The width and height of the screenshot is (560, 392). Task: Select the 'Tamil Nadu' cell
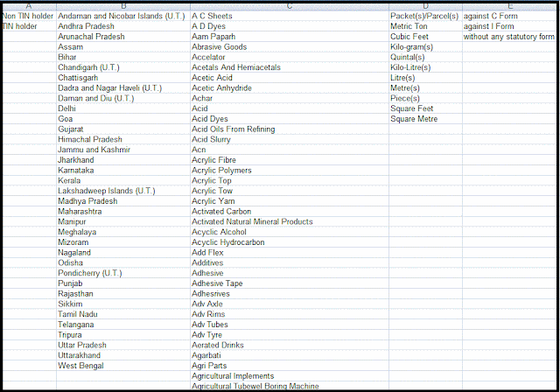click(x=123, y=314)
